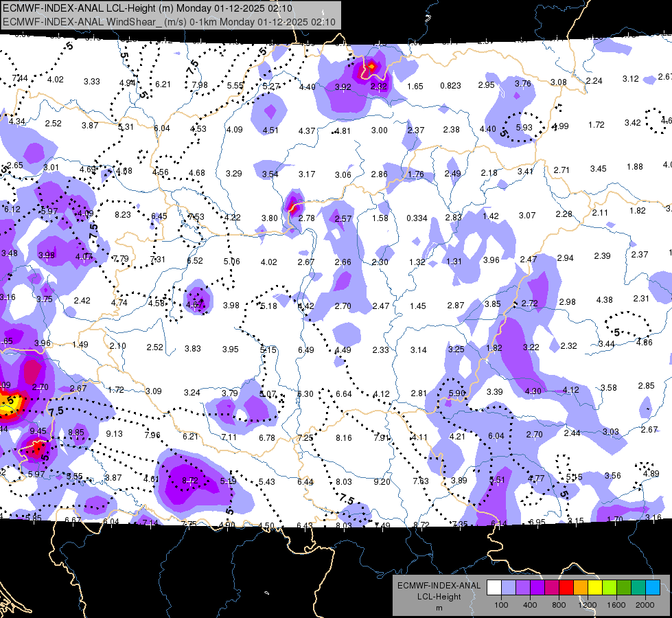
Task: Click the 'LCL-Height' legend title text
Action: 439,597
